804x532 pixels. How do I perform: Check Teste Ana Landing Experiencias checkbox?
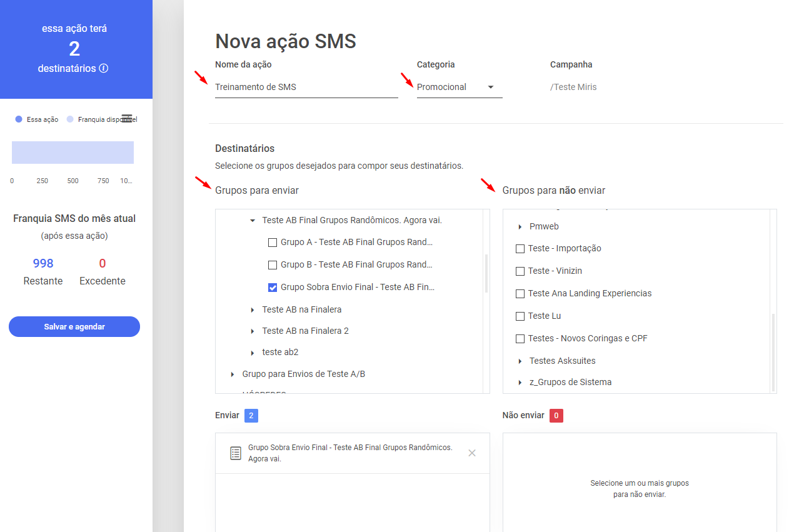(x=520, y=294)
